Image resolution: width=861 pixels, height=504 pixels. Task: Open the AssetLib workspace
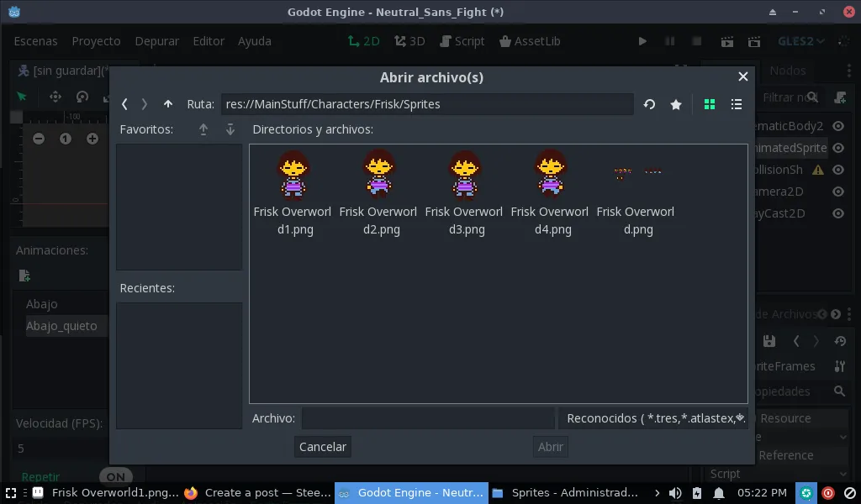pos(530,41)
